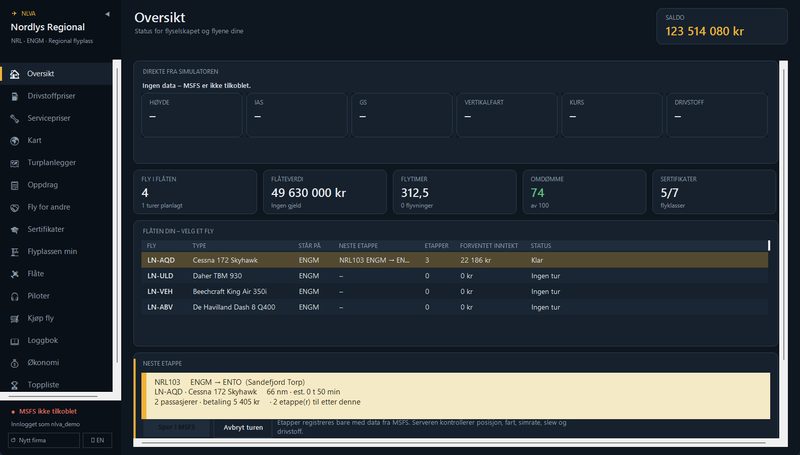Select the LN-ABV Dash 8 Q400 row
Viewport: 800px width, 455px height.
[x=455, y=307]
